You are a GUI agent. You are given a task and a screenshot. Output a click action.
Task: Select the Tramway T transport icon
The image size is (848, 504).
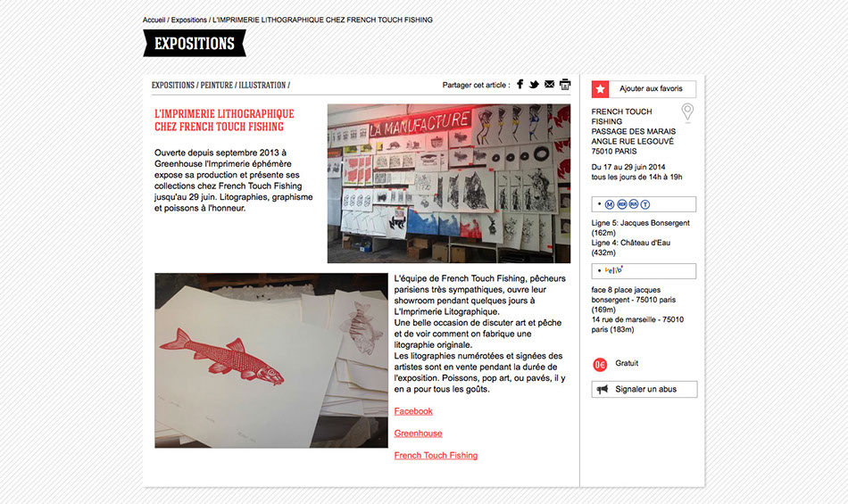[645, 204]
